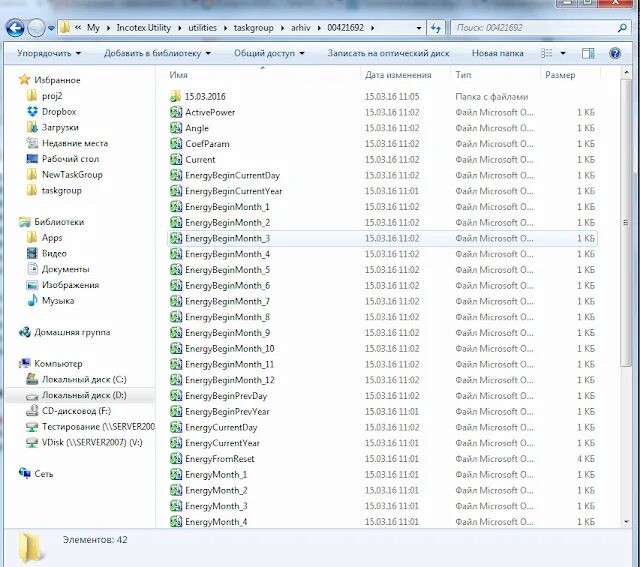Select the EnergyFromReset file
Screen dimensions: 640x567
click(x=220, y=459)
